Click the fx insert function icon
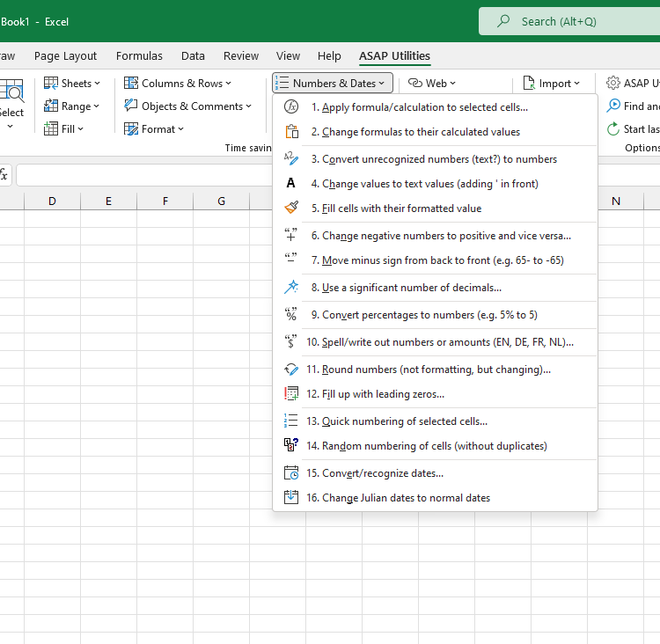The height and width of the screenshot is (644, 660). (x=4, y=175)
